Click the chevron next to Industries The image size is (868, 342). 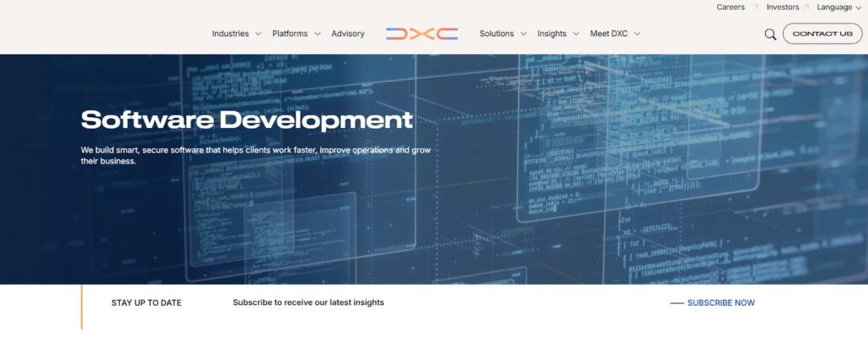[258, 35]
